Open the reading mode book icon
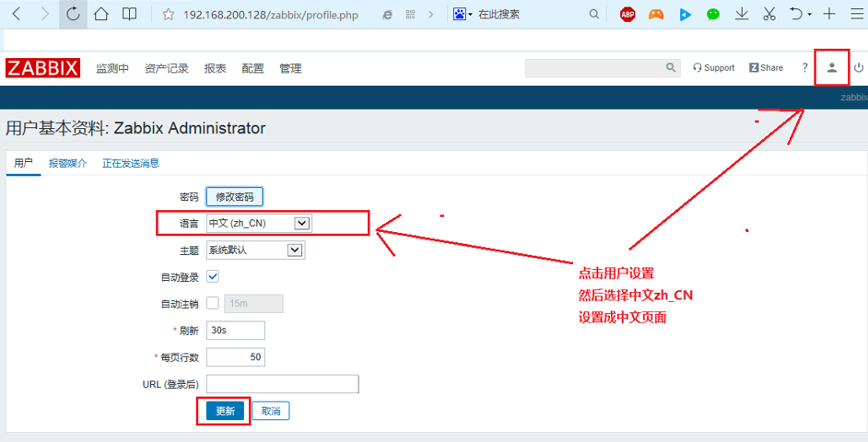 pyautogui.click(x=130, y=14)
